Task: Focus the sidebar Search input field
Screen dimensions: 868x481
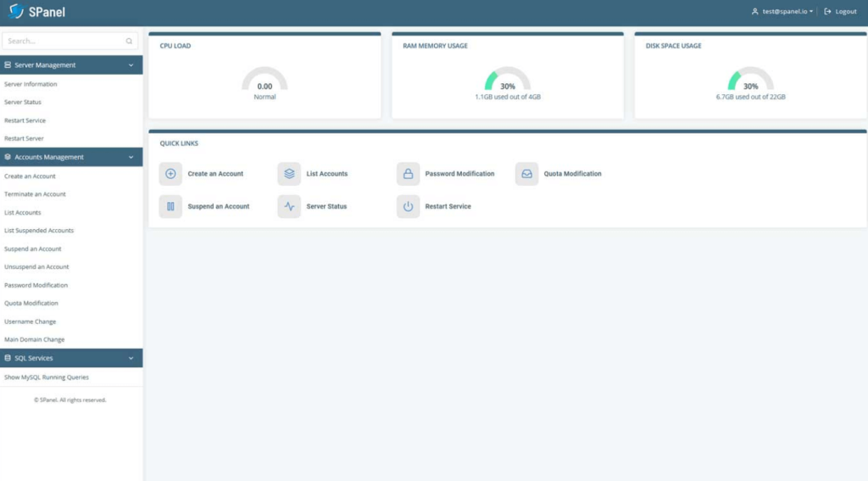Action: click(x=70, y=41)
